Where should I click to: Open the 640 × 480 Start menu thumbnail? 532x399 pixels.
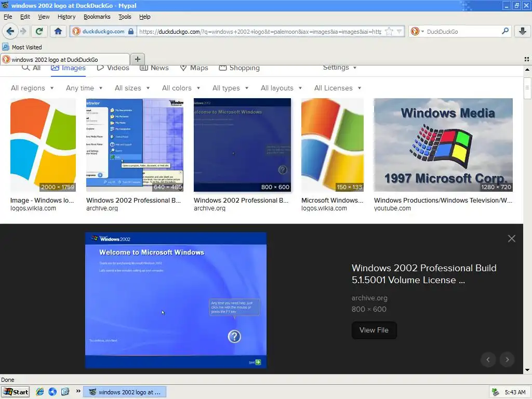[x=135, y=145]
